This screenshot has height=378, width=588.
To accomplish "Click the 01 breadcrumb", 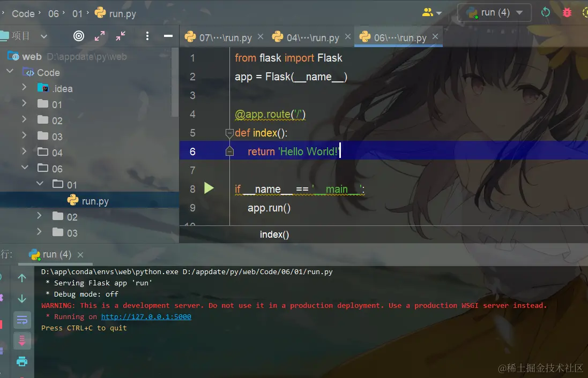I will coord(77,14).
